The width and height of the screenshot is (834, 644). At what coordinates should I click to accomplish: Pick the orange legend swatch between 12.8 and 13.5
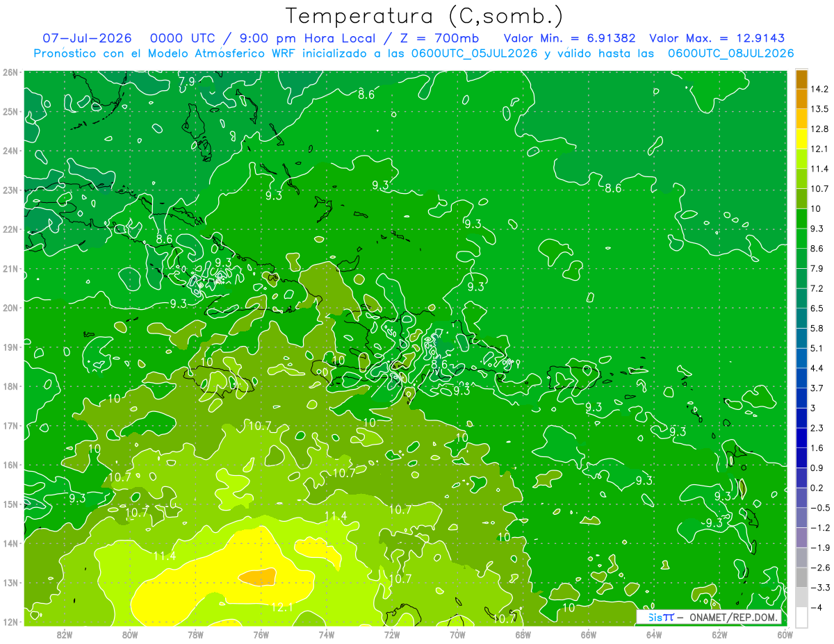801,119
